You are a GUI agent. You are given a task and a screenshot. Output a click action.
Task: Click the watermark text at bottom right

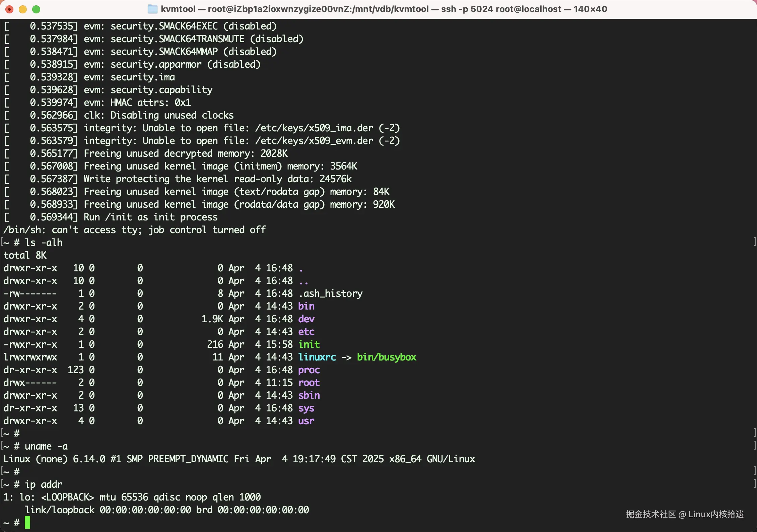pos(685,514)
